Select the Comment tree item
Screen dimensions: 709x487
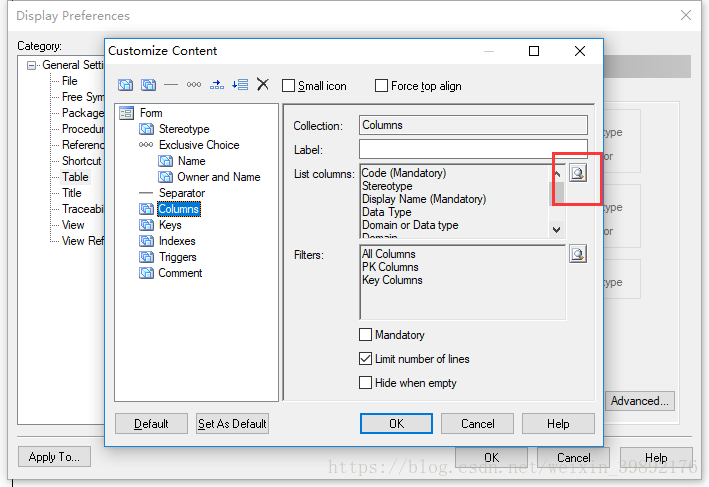pos(180,273)
